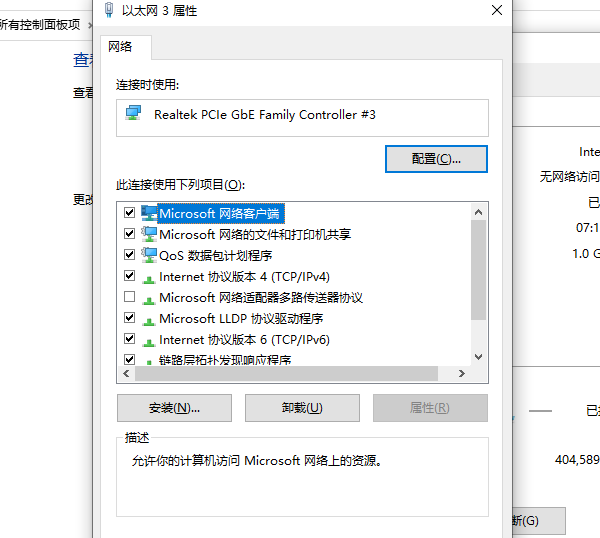
Task: Uncheck Microsoft 网络客户端 checkbox
Action: coord(130,212)
